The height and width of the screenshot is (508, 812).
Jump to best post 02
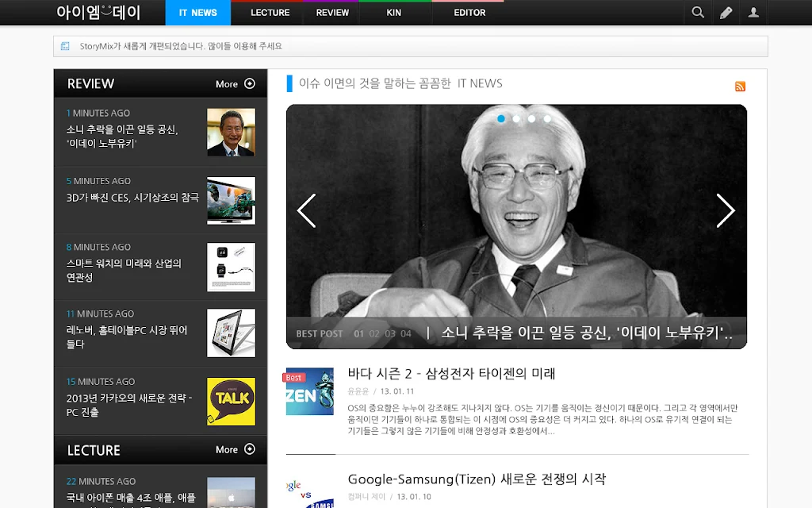click(374, 334)
